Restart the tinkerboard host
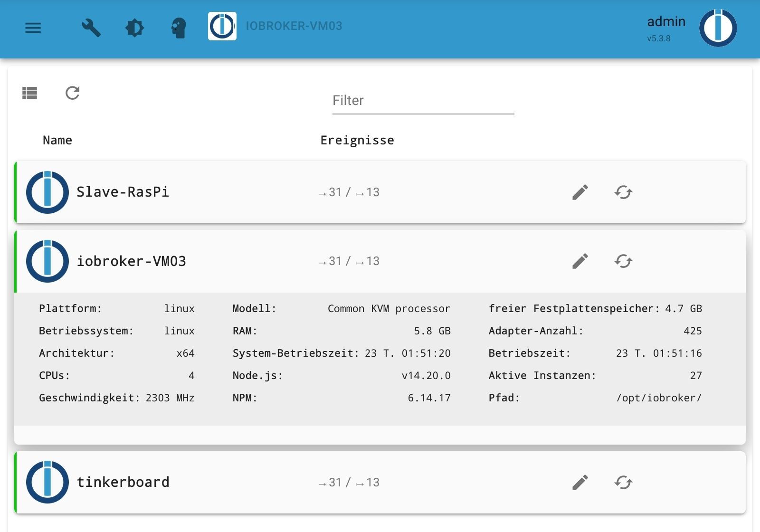 pyautogui.click(x=623, y=483)
